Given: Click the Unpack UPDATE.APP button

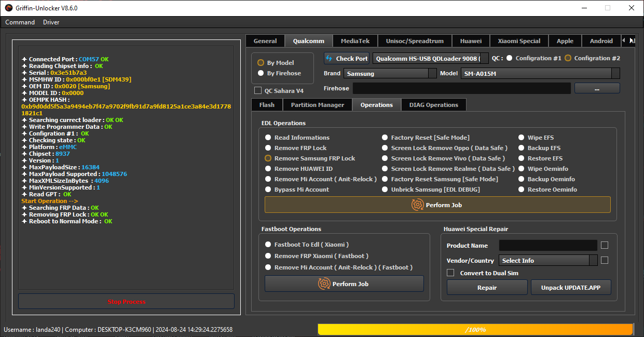Looking at the screenshot, I should (571, 287).
